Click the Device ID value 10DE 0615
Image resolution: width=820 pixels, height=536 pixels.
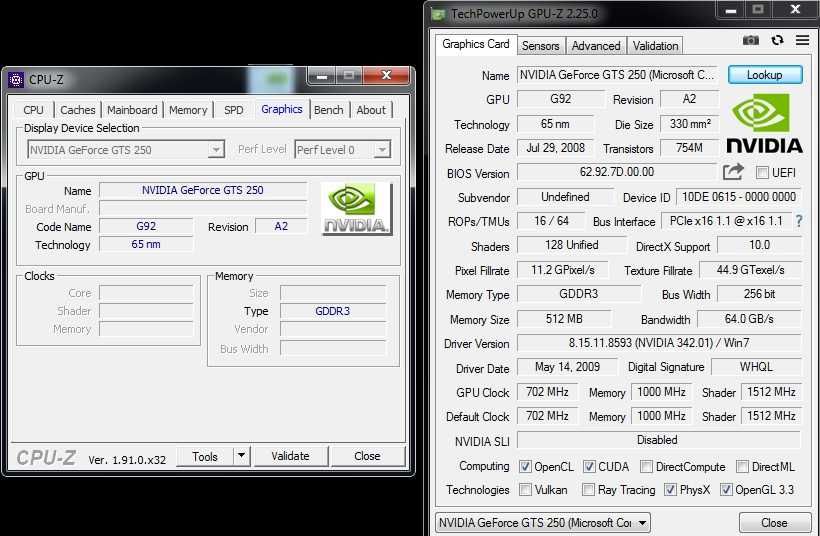coord(739,197)
